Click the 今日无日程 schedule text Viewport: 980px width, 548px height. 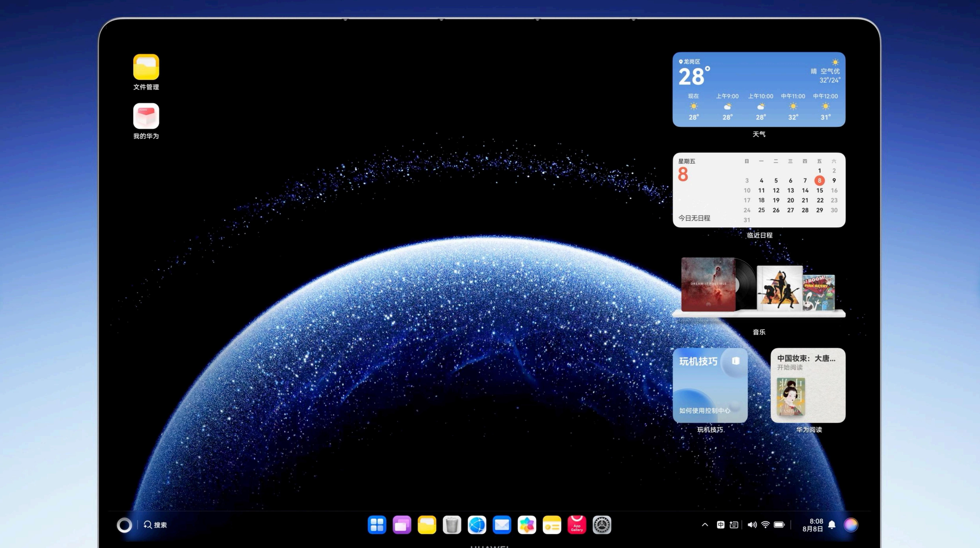pyautogui.click(x=694, y=218)
